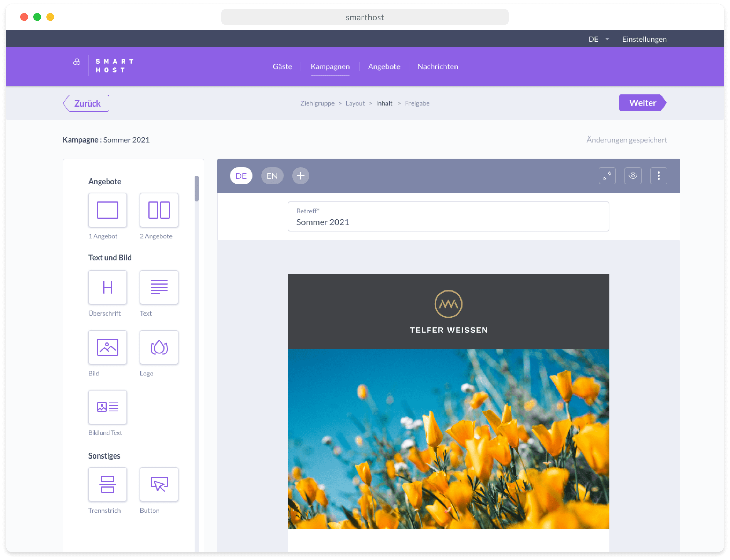The height and width of the screenshot is (560, 730).
Task: Insert a Bild image block
Action: pos(107,347)
